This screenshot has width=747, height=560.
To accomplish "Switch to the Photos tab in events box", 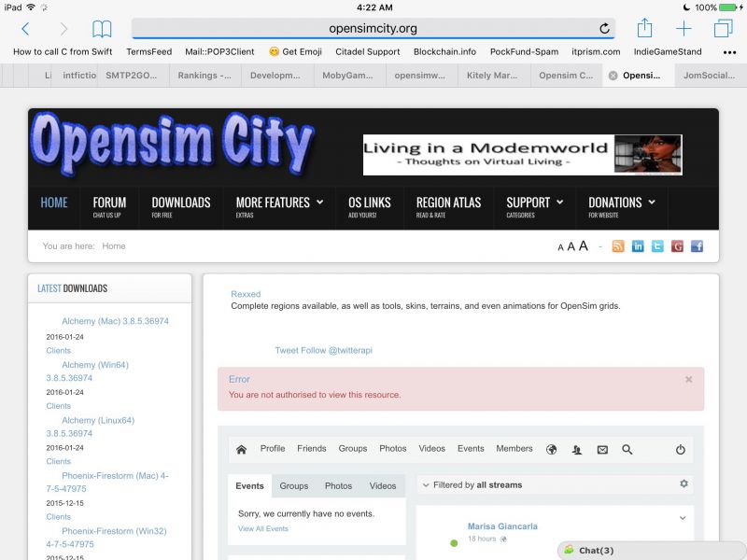I will 338,485.
